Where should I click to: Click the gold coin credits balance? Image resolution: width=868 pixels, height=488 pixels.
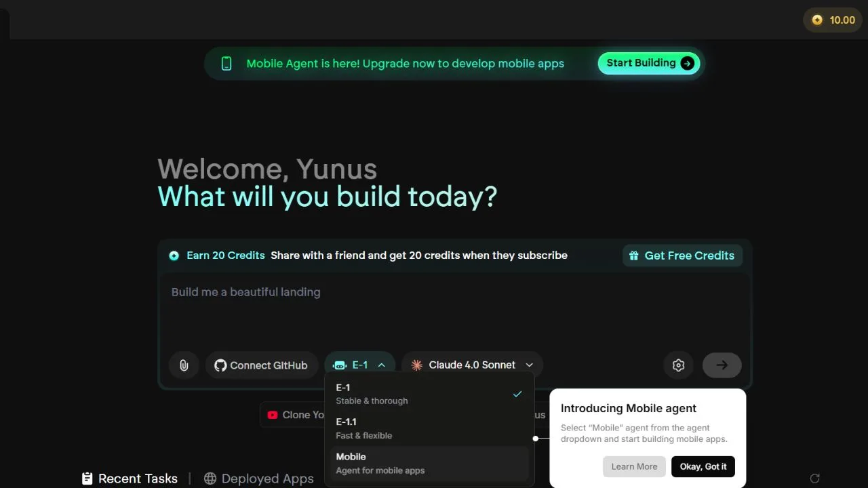pos(833,20)
